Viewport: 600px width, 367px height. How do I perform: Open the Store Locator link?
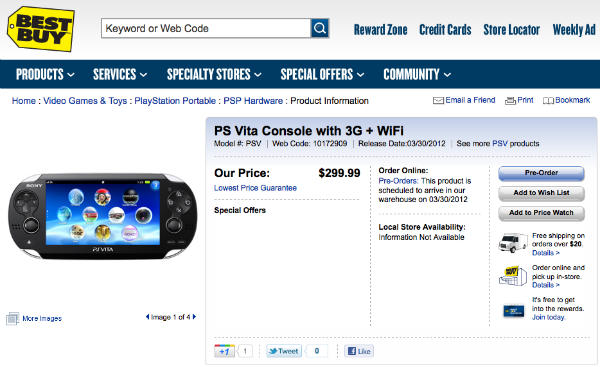(x=512, y=29)
